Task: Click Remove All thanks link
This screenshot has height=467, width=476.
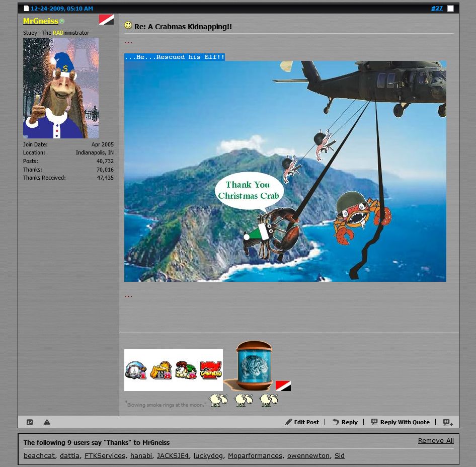Action: pyautogui.click(x=436, y=441)
